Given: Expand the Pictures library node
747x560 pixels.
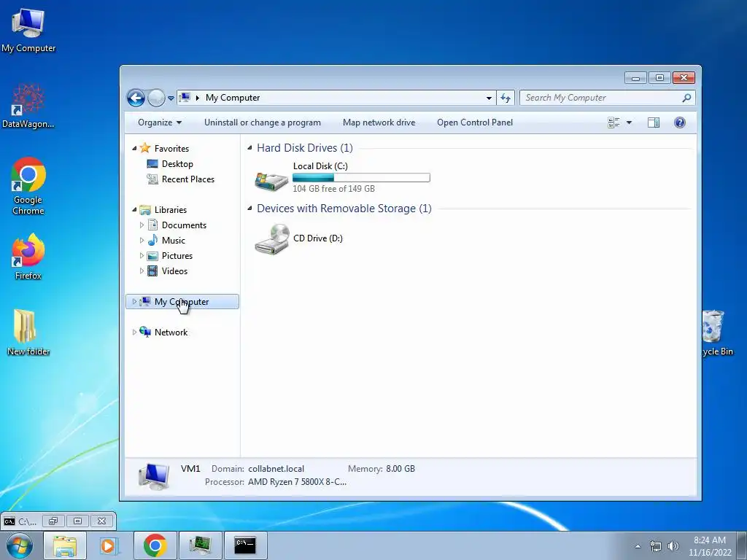Looking at the screenshot, I should [142, 256].
